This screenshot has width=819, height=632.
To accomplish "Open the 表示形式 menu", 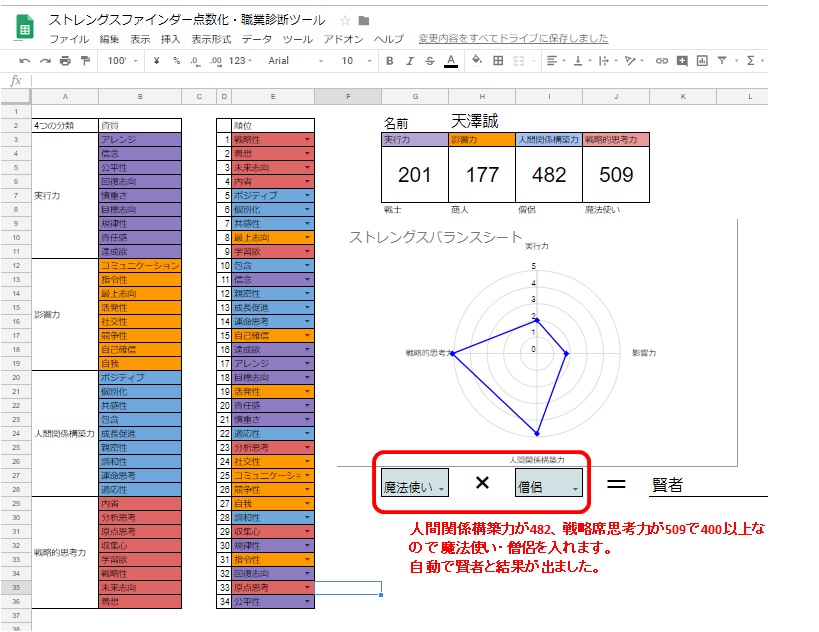I will coord(211,39).
